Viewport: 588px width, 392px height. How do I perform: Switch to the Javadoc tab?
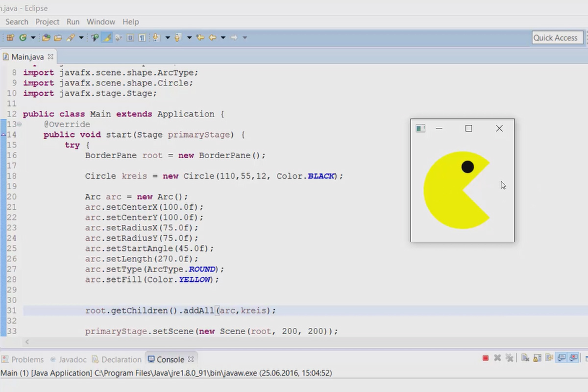[x=69, y=360]
